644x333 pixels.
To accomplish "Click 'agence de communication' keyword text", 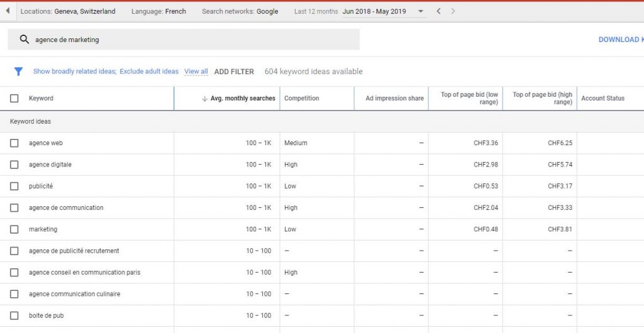I will click(x=66, y=207).
